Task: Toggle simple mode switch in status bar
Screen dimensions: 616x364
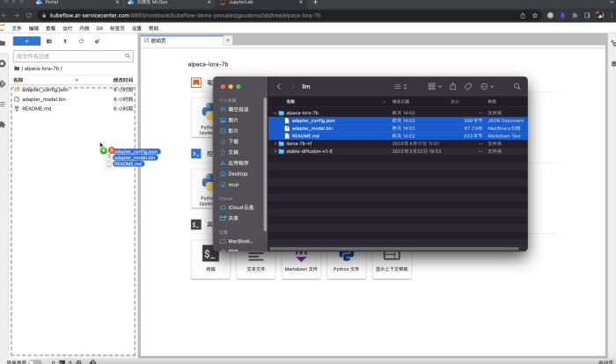Action: click(x=34, y=361)
